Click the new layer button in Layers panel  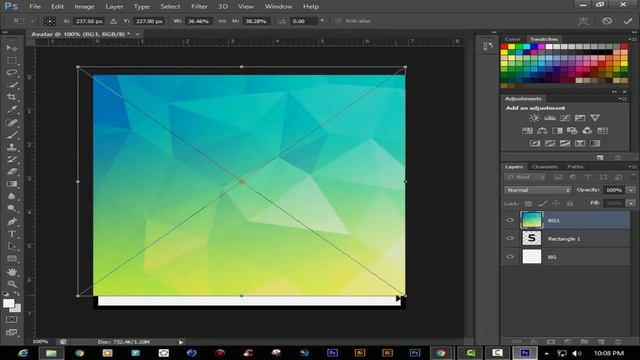coord(601,341)
